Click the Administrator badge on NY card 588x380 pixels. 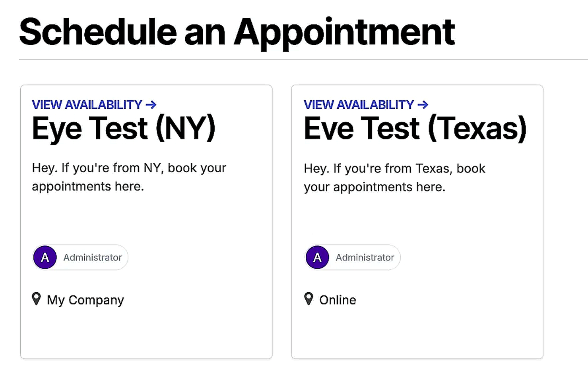80,257
